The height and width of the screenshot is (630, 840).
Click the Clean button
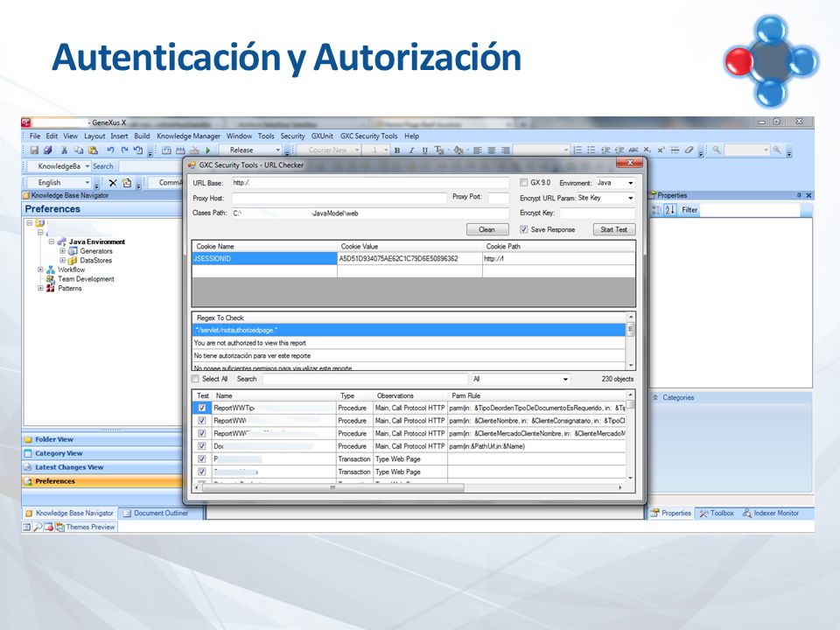pos(487,229)
